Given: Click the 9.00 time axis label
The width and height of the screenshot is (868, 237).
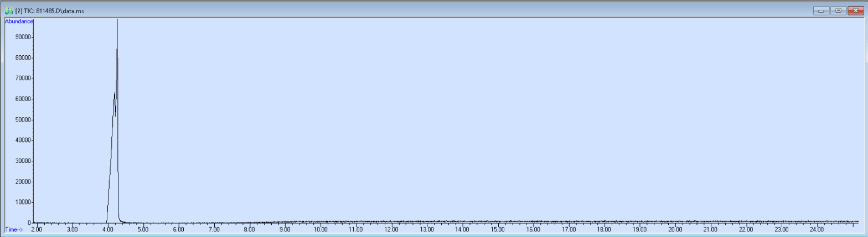Looking at the screenshot, I should pyautogui.click(x=285, y=229).
